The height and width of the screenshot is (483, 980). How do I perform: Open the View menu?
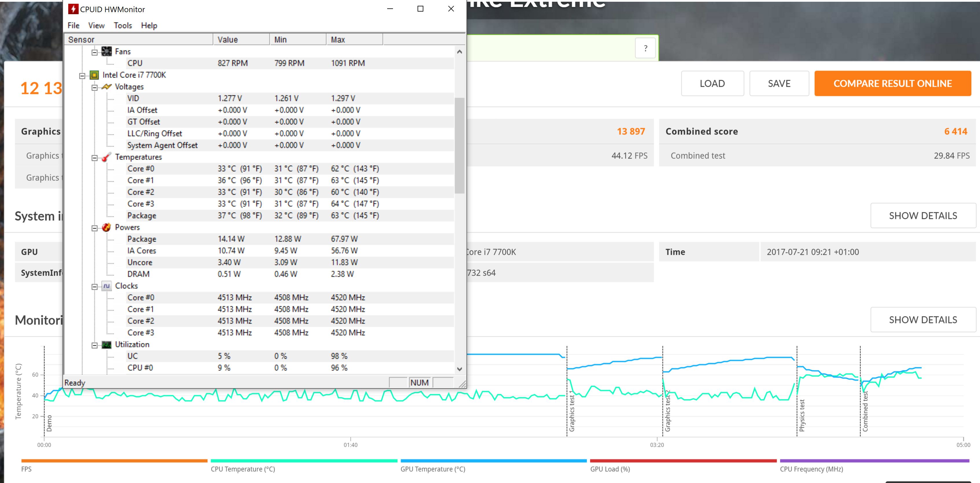96,25
